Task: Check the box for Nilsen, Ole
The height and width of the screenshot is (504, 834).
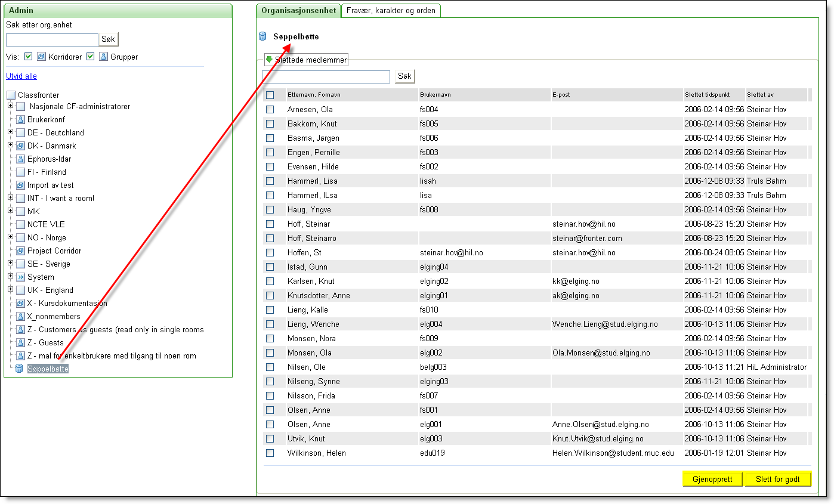Action: coord(270,367)
